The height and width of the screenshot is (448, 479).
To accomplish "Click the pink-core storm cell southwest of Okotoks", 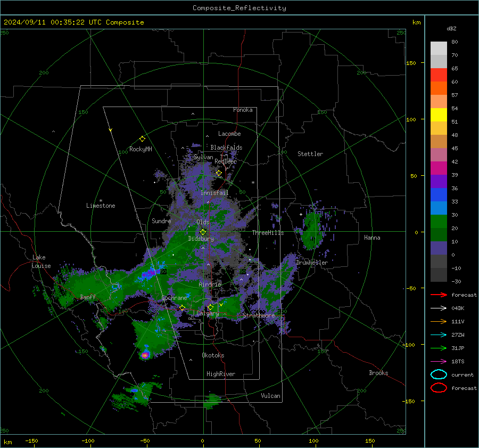I will [x=145, y=355].
